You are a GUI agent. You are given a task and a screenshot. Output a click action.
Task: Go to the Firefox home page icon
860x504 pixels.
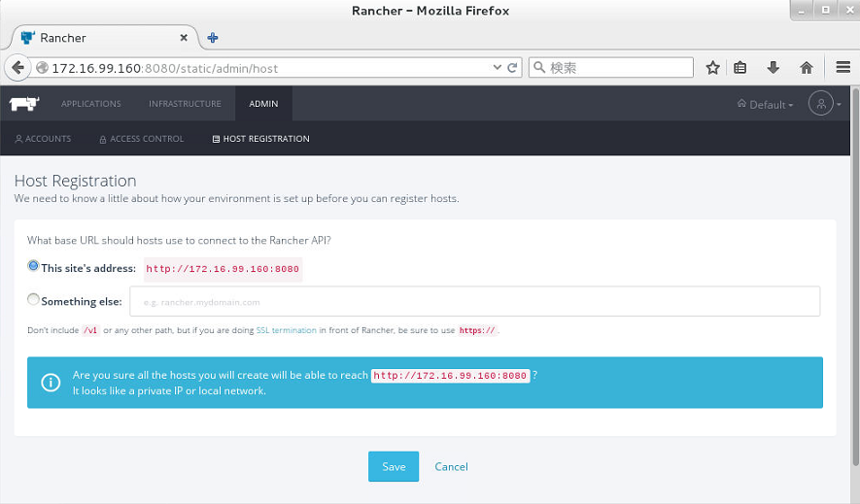[807, 68]
